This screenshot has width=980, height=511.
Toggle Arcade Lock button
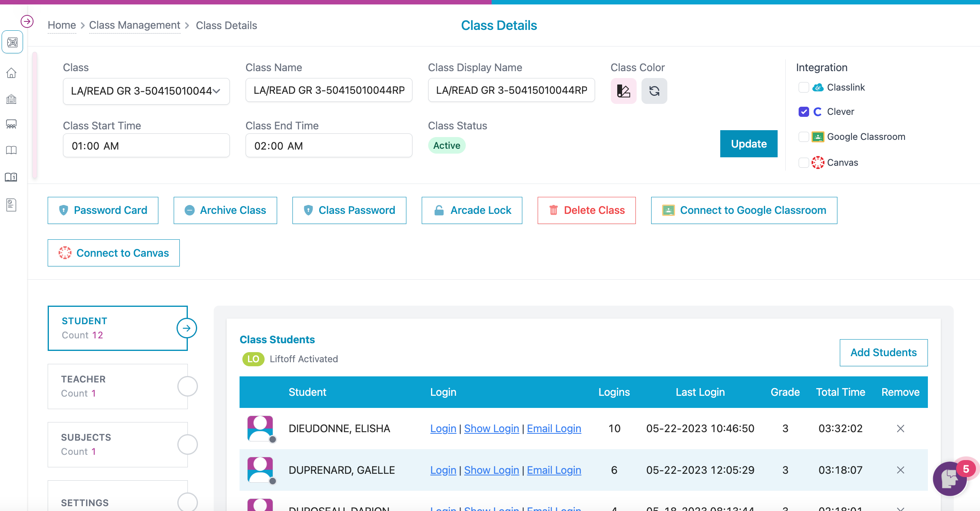click(x=472, y=210)
